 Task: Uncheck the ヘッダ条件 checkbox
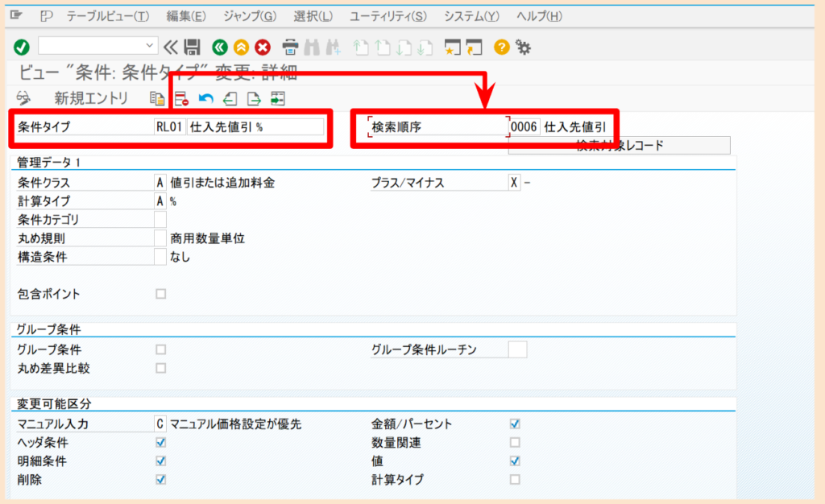point(161,443)
